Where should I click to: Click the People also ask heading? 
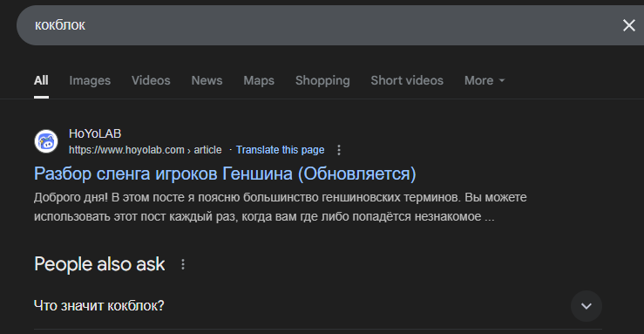[100, 264]
